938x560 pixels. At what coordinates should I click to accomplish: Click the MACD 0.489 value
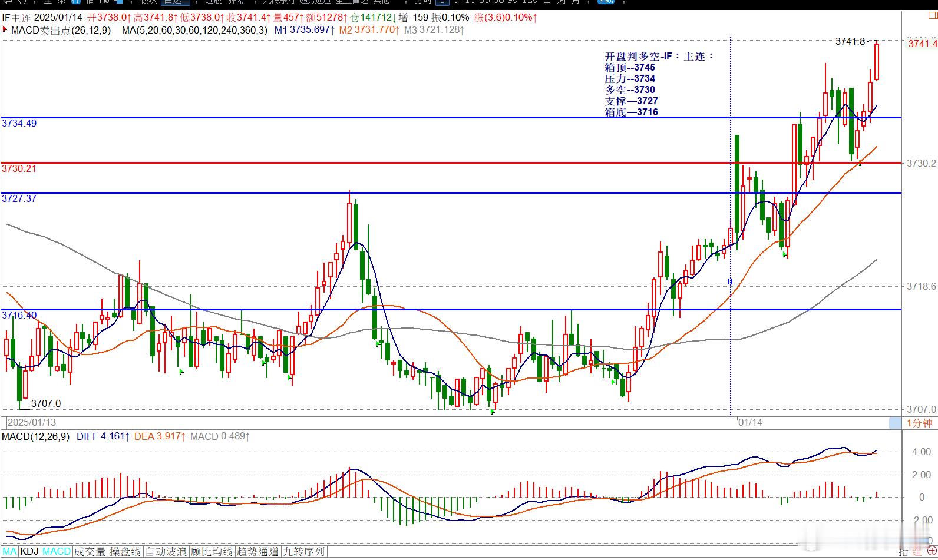coord(220,436)
